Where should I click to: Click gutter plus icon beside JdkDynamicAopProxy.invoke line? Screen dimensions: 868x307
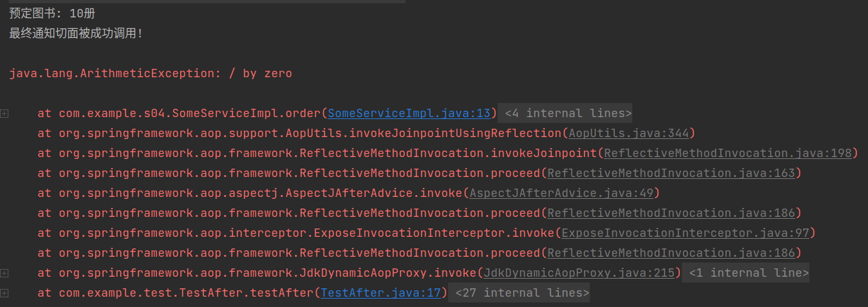pyautogui.click(x=5, y=273)
